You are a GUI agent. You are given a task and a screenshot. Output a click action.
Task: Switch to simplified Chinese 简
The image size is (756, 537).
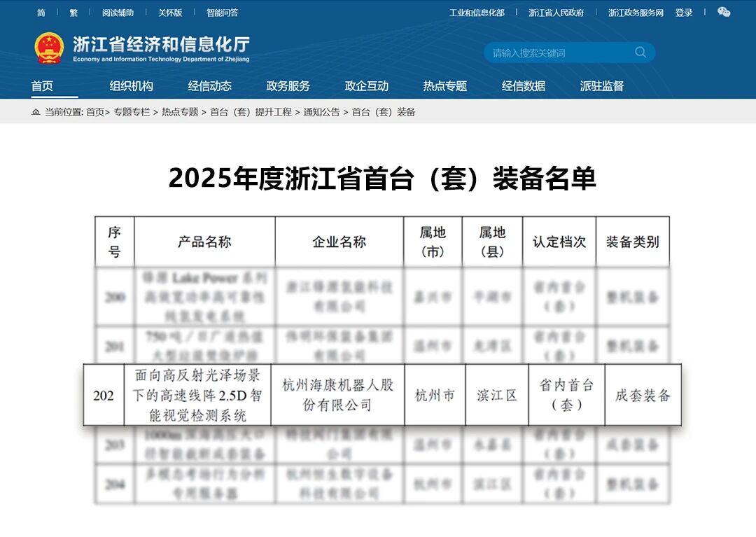click(41, 13)
